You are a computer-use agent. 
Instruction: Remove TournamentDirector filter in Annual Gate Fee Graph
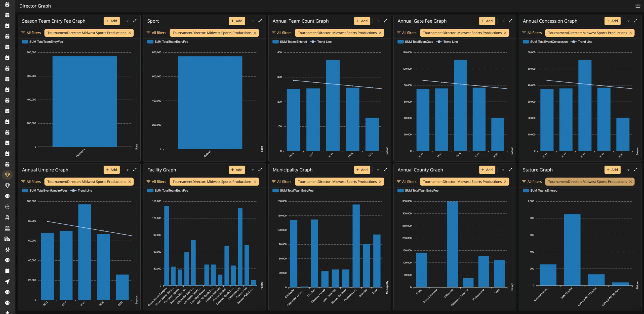505,33
